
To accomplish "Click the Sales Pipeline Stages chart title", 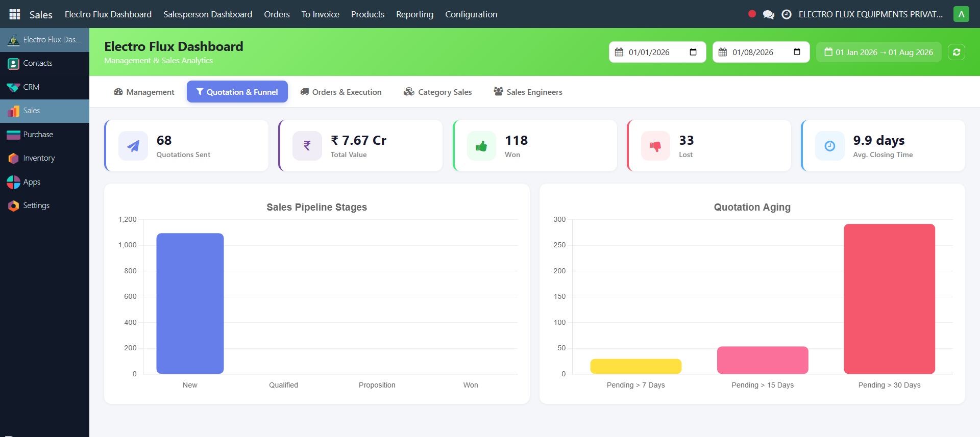I will click(x=316, y=207).
